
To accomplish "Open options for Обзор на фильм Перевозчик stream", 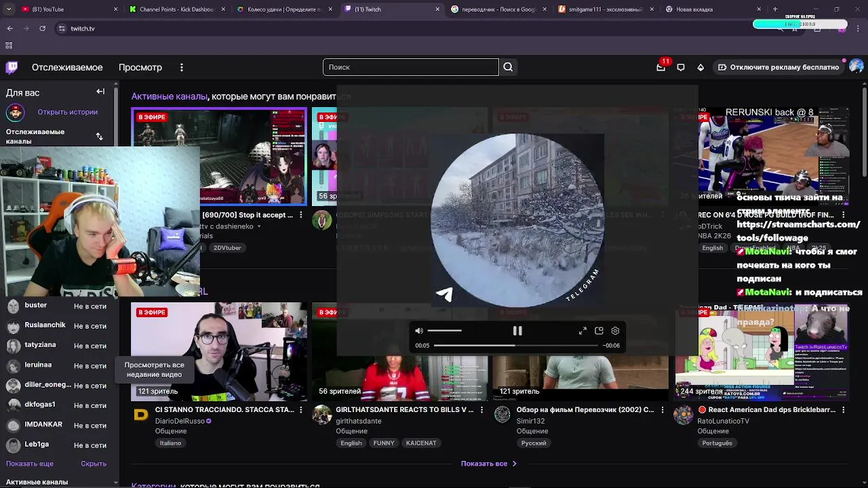I will (663, 410).
